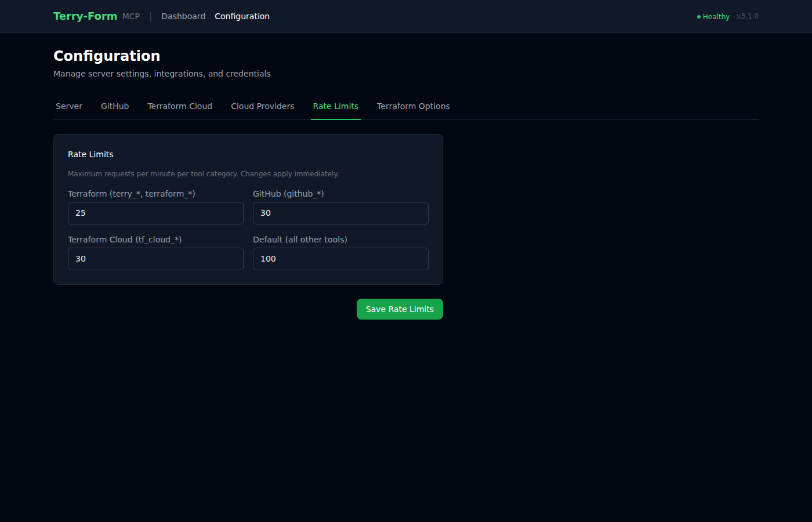Click the Configuration page heading
Screen dimensions: 812x522
[107, 56]
